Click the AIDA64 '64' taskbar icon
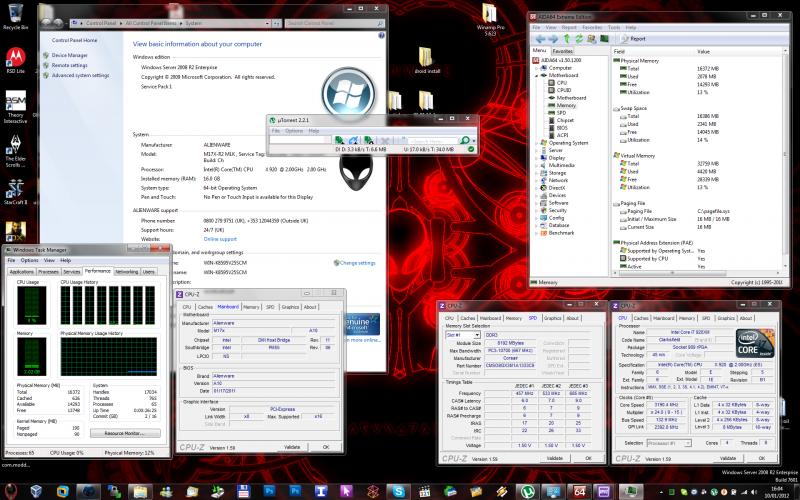Viewport: 800px width, 500px height. [579, 491]
